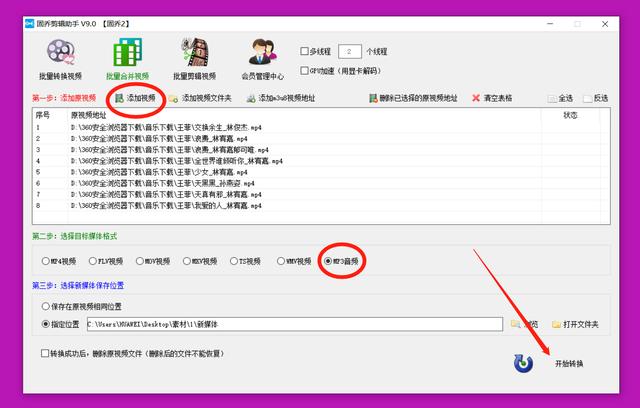Tick 转换成功后删除原视频文件 checkbox
640x408 pixels.
click(45, 353)
